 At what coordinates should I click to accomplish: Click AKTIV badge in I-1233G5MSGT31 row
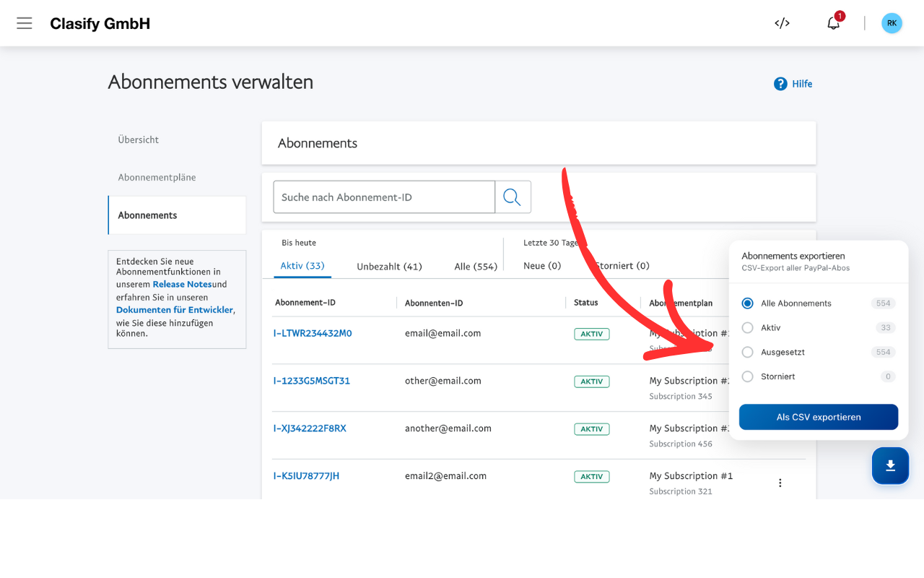[592, 381]
